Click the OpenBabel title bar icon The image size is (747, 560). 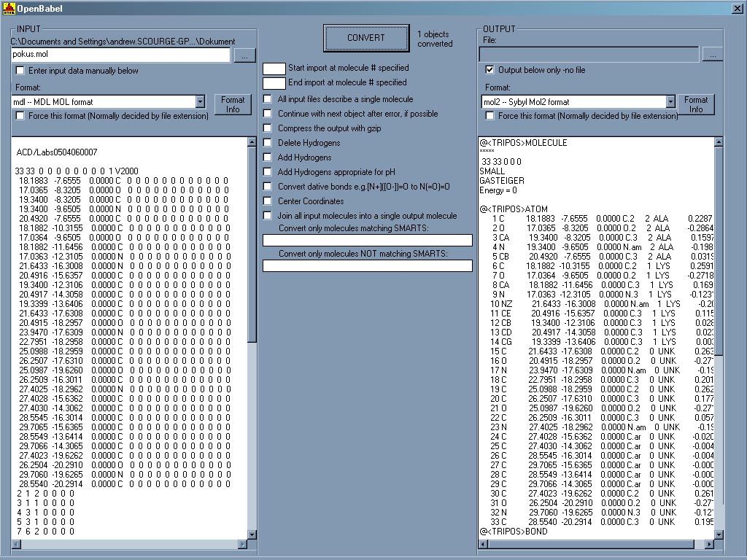tap(9, 8)
